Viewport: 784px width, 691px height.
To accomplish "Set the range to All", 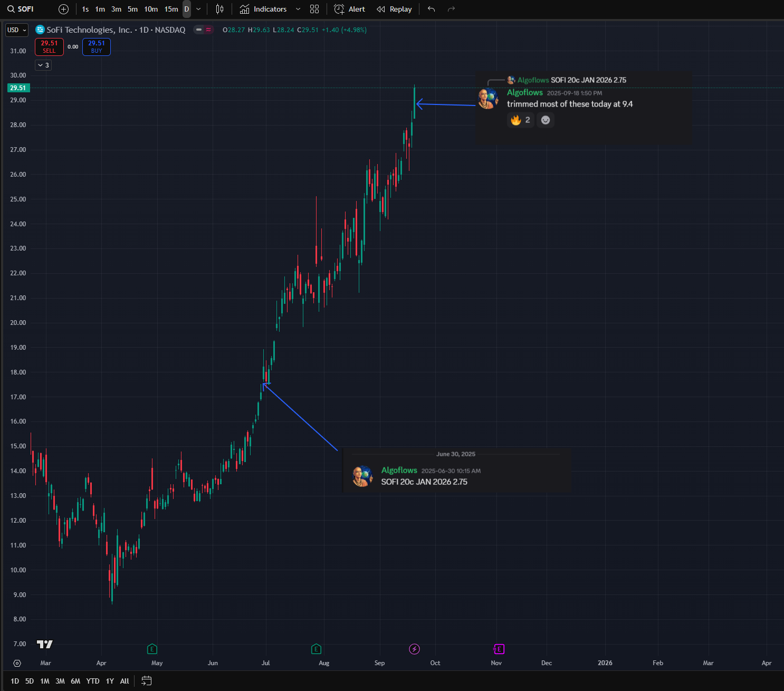I will 125,681.
